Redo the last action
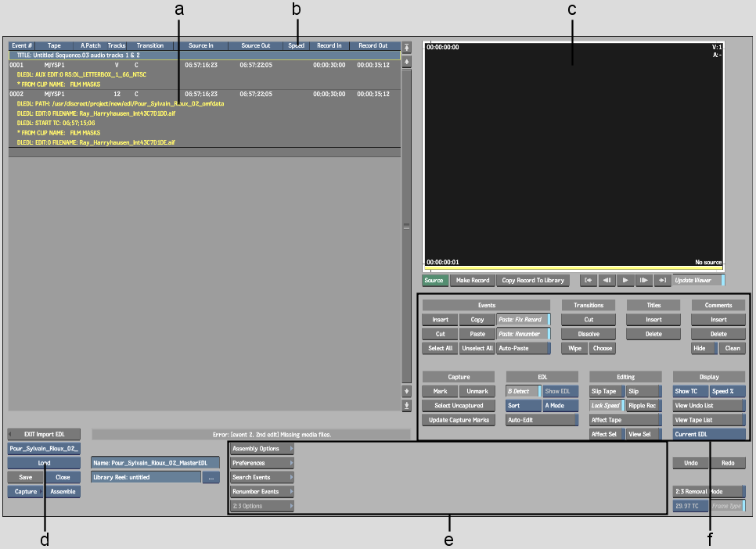The width and height of the screenshot is (756, 549). click(728, 463)
